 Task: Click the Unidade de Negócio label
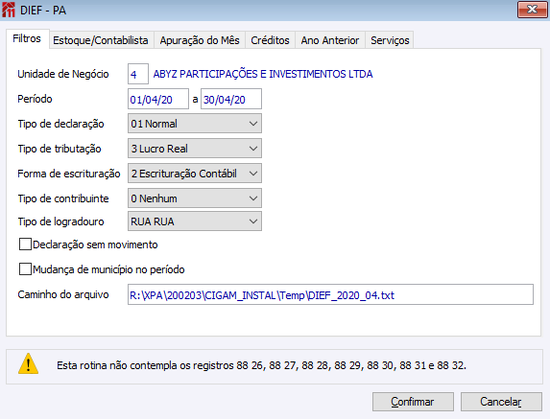tap(63, 74)
